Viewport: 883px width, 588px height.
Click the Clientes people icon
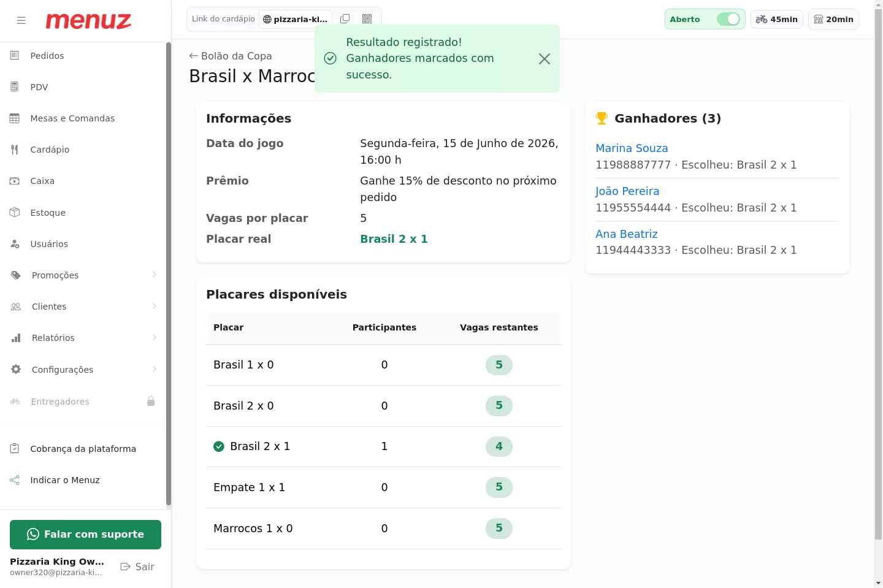coord(16,306)
